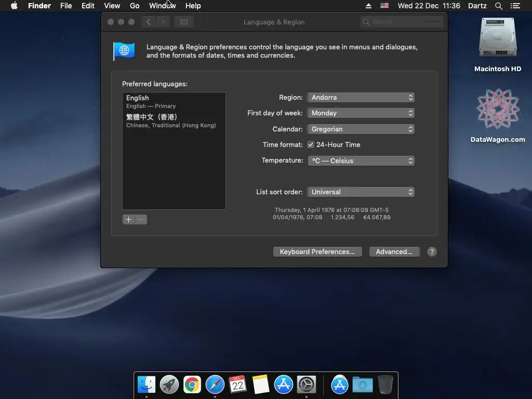Open Calendar from the Dock
Image resolution: width=532 pixels, height=399 pixels.
point(237,384)
